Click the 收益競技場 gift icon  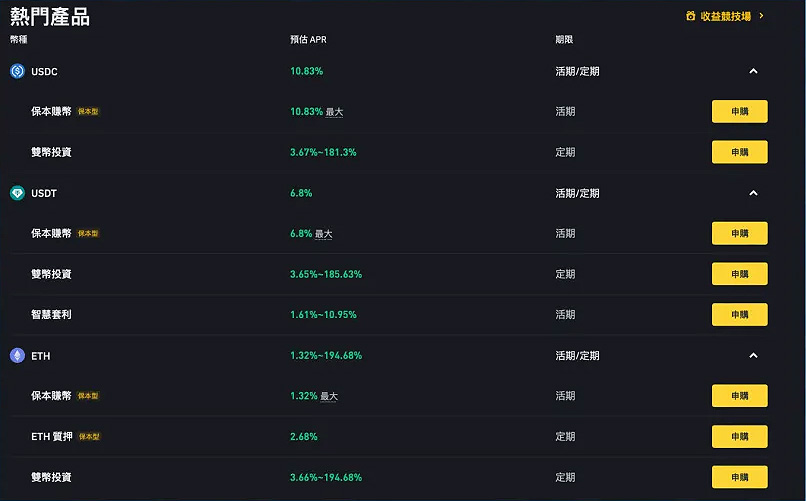690,16
